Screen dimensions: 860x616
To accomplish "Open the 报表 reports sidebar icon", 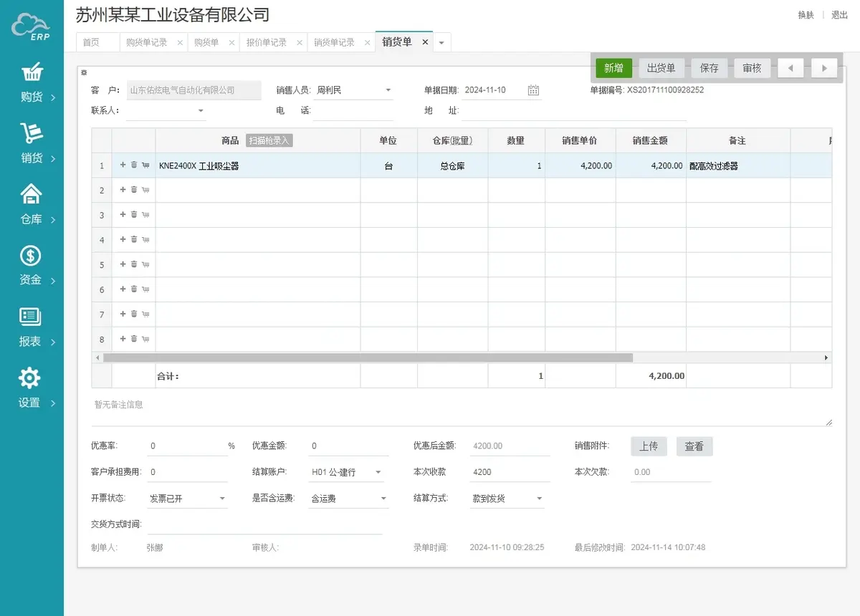I will [30, 317].
